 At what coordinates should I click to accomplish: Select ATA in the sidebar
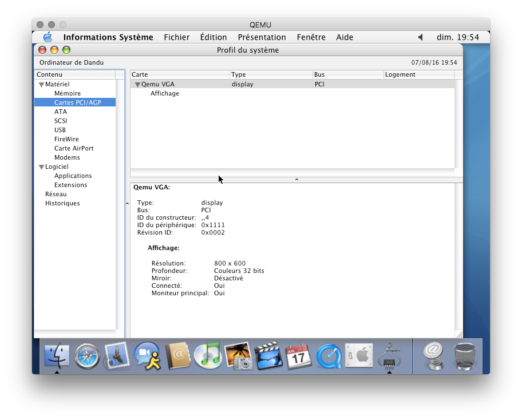coord(61,112)
